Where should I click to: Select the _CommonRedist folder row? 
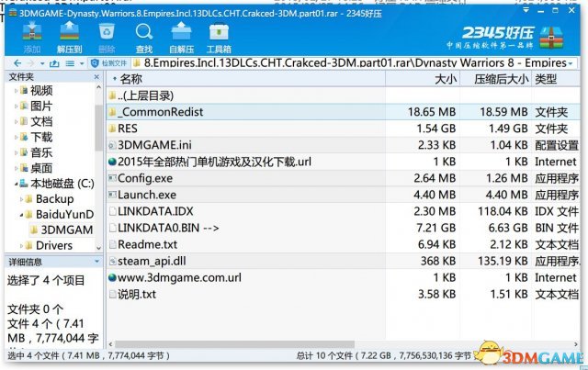point(343,112)
